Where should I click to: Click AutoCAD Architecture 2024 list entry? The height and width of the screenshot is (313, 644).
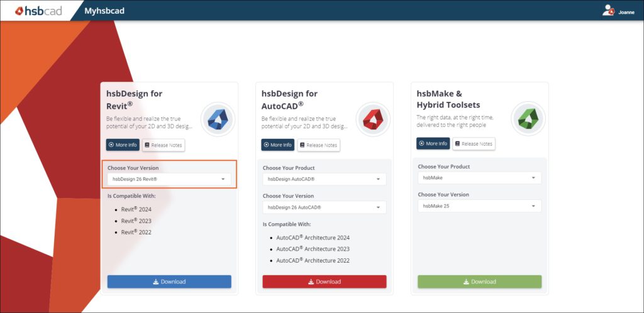[x=313, y=238]
